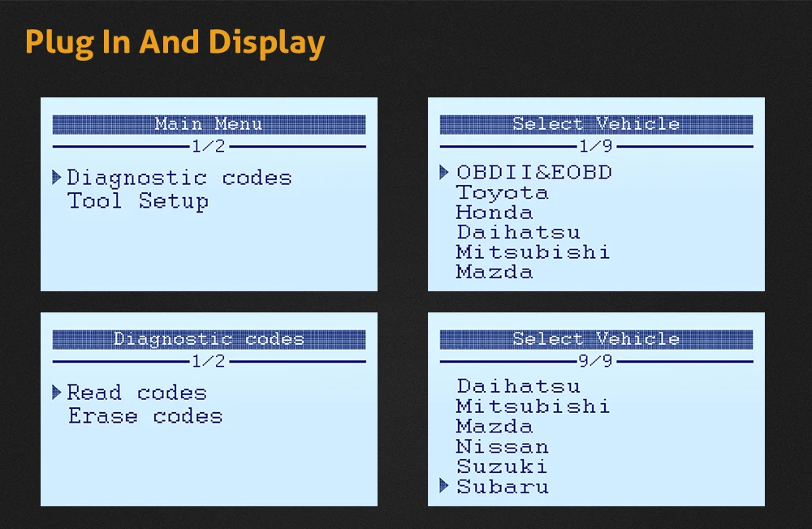The height and width of the screenshot is (529, 812).
Task: Click arrow cursor beside Subaru
Action: point(444,485)
